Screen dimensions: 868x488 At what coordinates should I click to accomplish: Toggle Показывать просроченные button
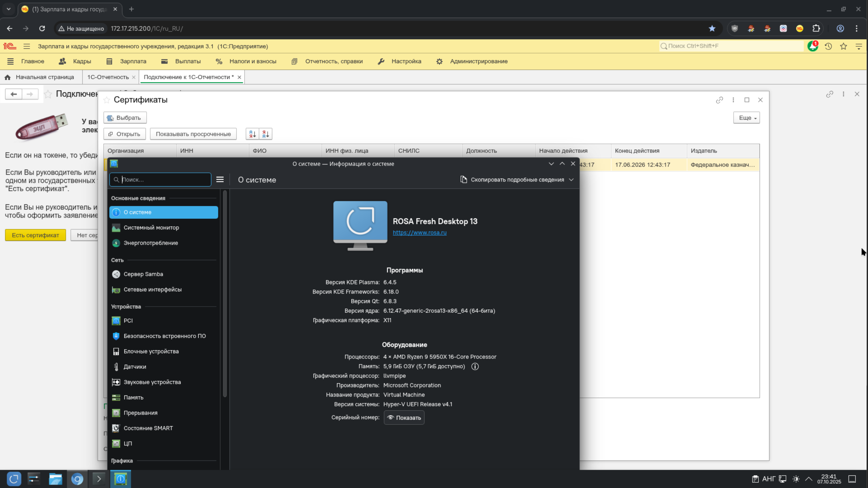[x=193, y=134]
